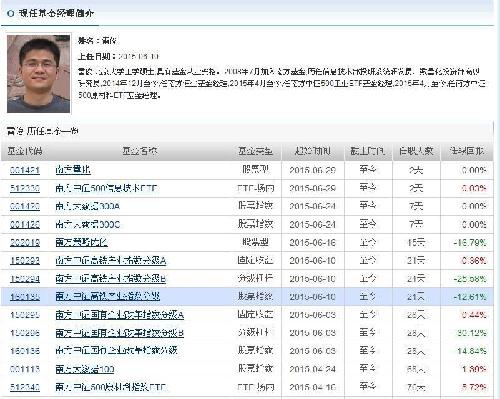Click start date 2015-04-16 in row 512340
Image resolution: width=500 pixels, height=399 pixels.
point(313,387)
